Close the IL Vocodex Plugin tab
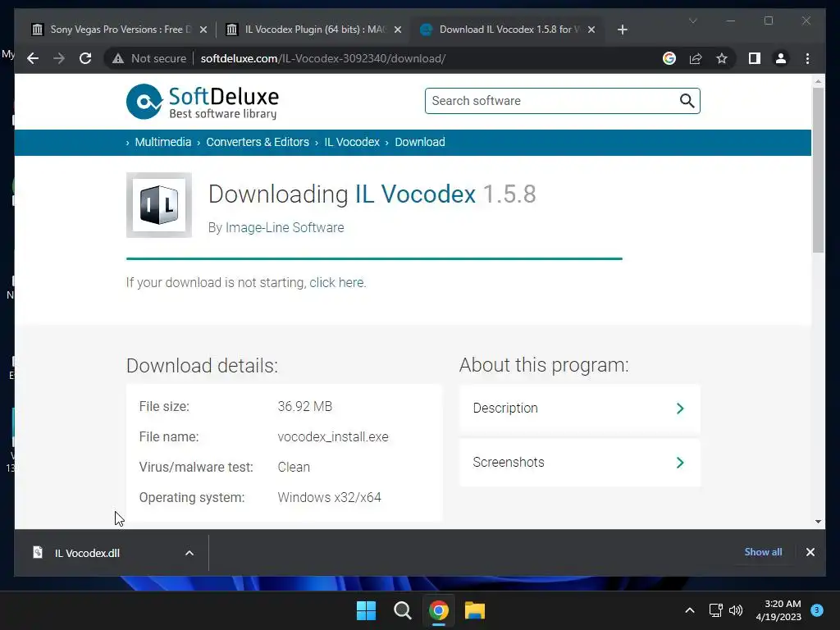Screen dimensions: 840x630 click(398, 30)
